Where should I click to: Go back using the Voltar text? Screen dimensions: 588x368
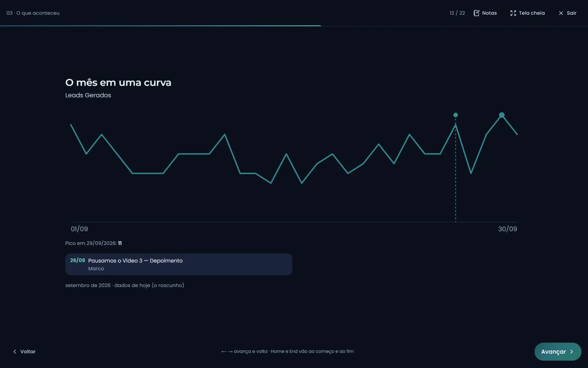[28, 351]
